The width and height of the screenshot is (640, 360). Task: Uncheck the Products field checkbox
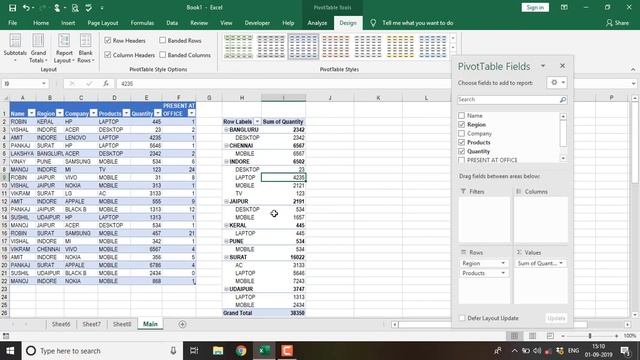point(462,142)
